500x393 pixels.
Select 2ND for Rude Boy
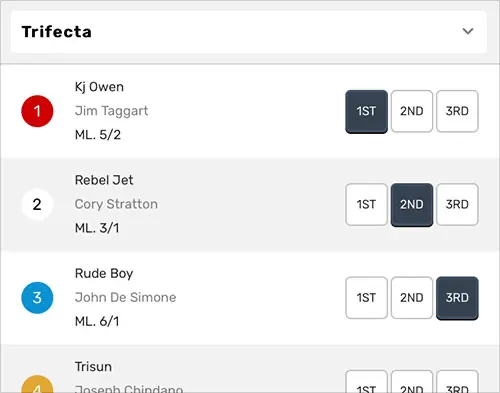(412, 298)
